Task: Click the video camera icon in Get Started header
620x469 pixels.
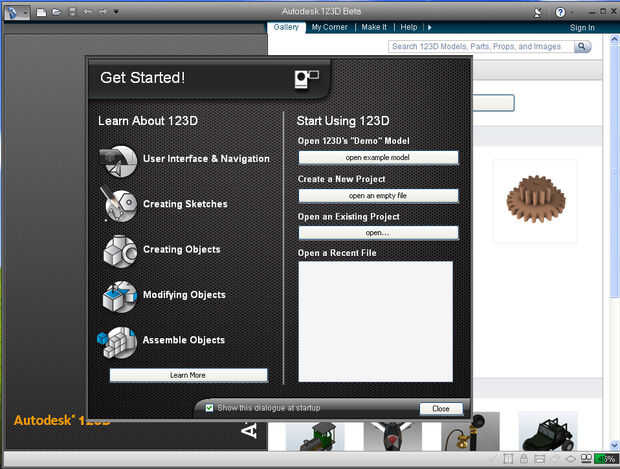Action: point(306,79)
